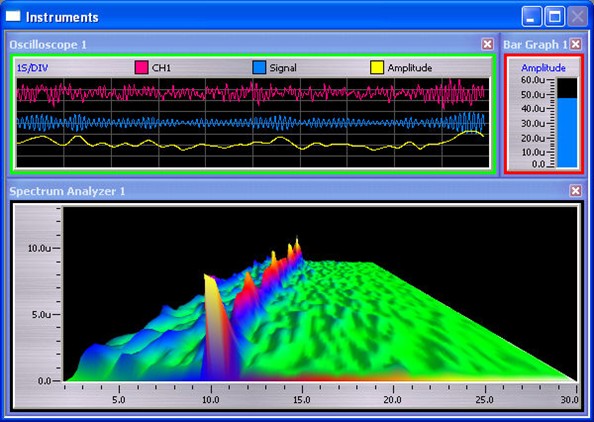Image resolution: width=594 pixels, height=422 pixels.
Task: Click the Spectrum Analyzer 1 panel title
Action: click(x=67, y=191)
